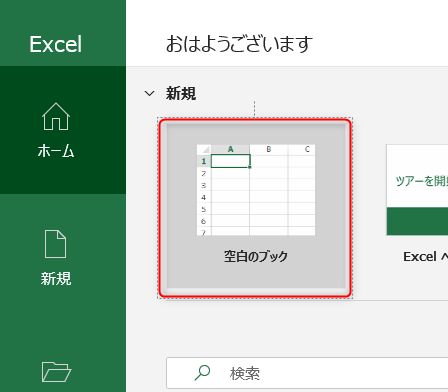Click the open folder icon in sidebar

click(56, 372)
